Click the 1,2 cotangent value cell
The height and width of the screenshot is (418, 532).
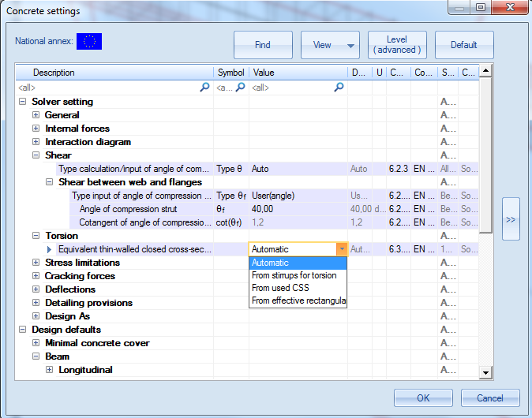(298, 222)
